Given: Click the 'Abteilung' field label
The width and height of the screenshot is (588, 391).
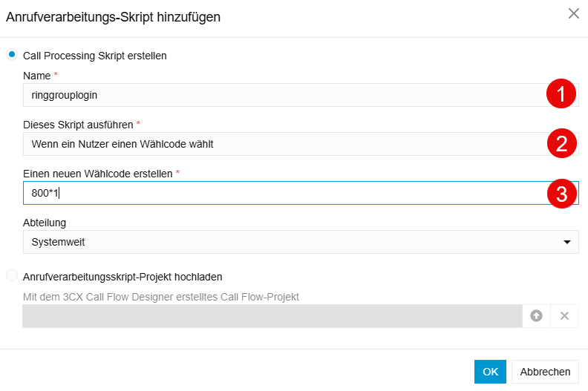Looking at the screenshot, I should (45, 222).
